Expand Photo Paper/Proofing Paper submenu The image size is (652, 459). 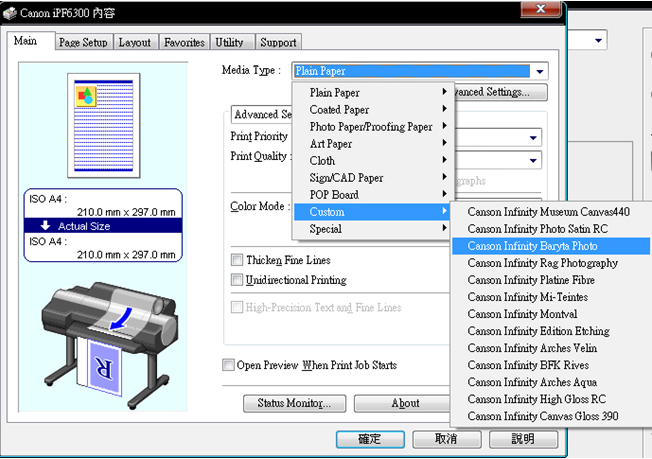click(372, 126)
